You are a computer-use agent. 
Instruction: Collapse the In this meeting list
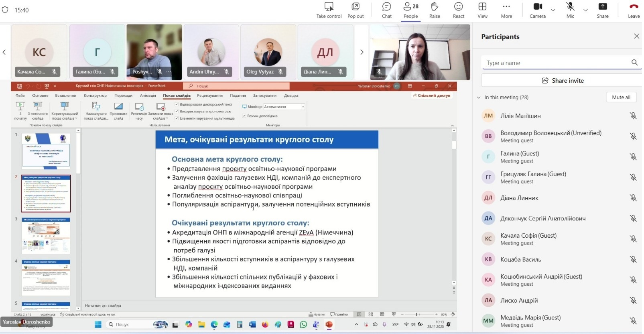pyautogui.click(x=478, y=98)
